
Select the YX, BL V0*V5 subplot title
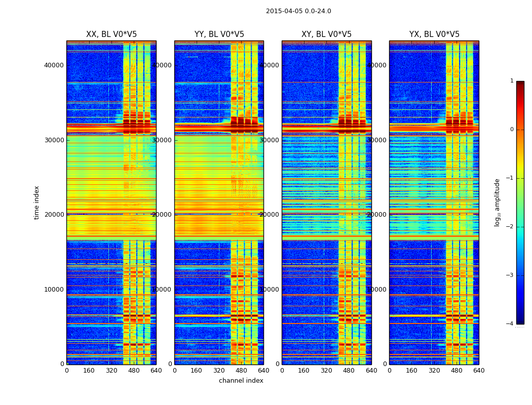(434, 34)
